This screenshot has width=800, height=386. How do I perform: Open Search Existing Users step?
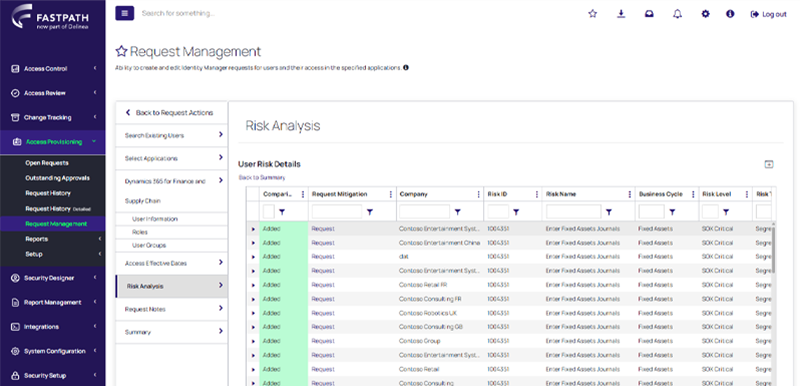point(171,136)
